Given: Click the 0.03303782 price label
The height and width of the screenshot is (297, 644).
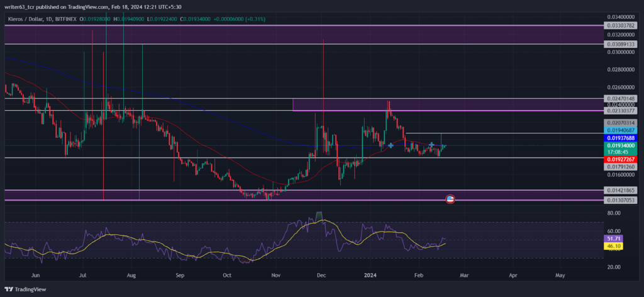Looking at the screenshot, I should tap(620, 25).
